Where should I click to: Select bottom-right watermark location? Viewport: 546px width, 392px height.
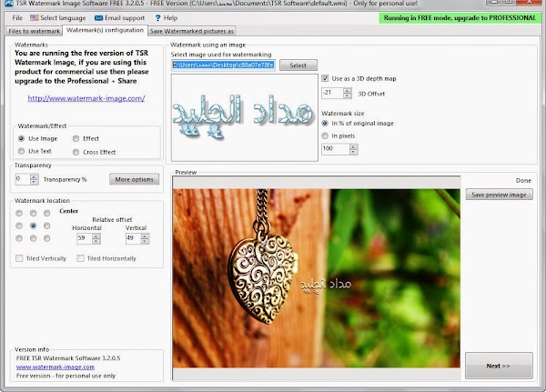46,238
